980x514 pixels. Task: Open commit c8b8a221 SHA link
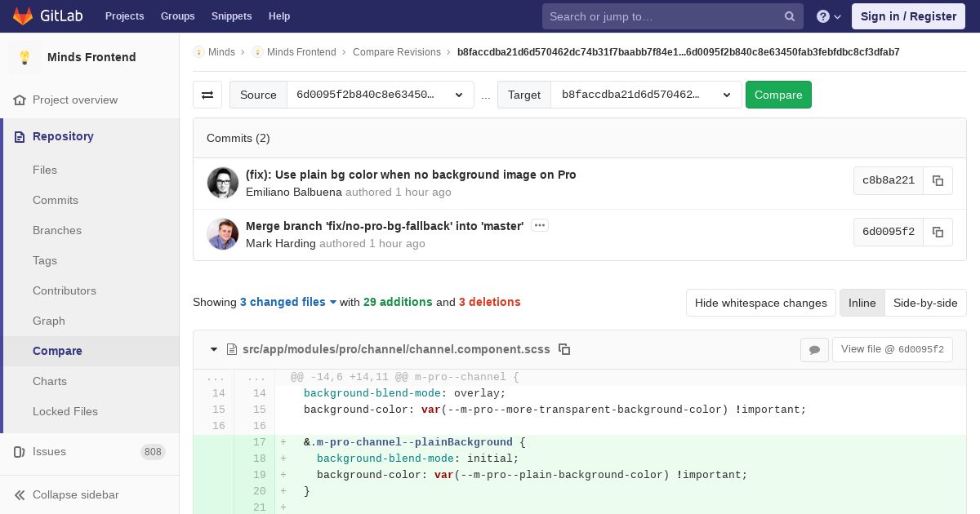[x=889, y=181]
